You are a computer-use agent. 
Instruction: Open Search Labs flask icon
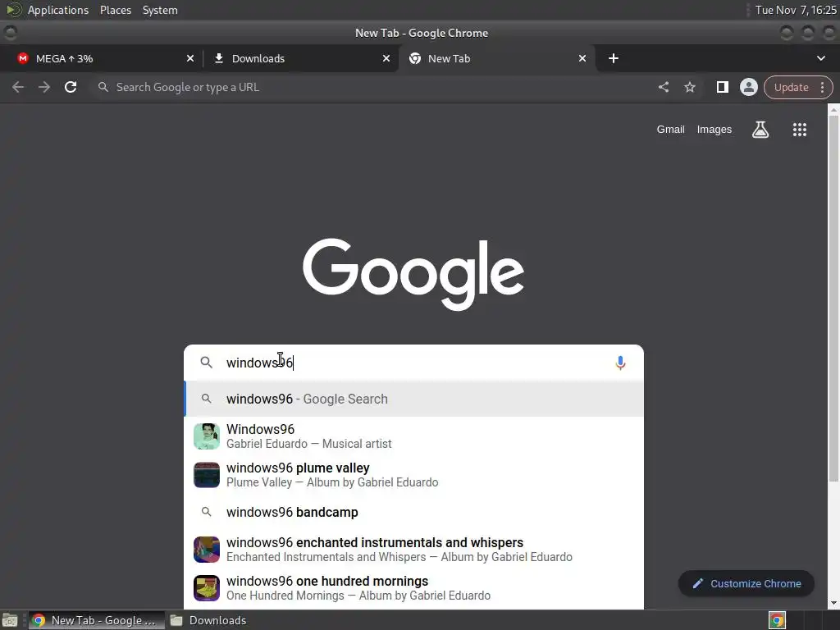(x=760, y=129)
